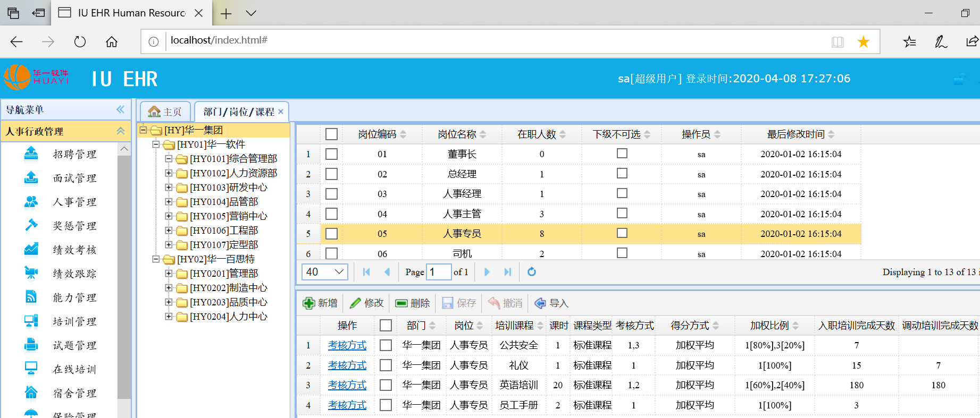Click the 新增 add button
The image size is (980, 418).
(320, 303)
